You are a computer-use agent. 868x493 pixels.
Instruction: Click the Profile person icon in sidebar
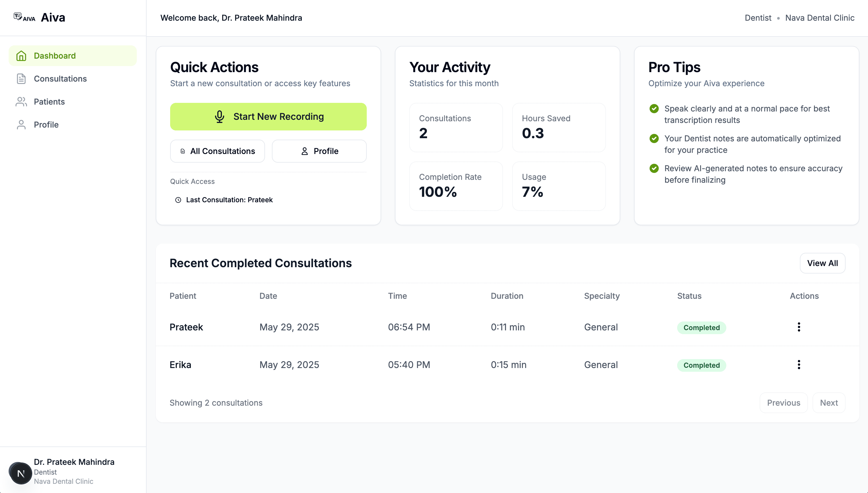[x=21, y=125]
